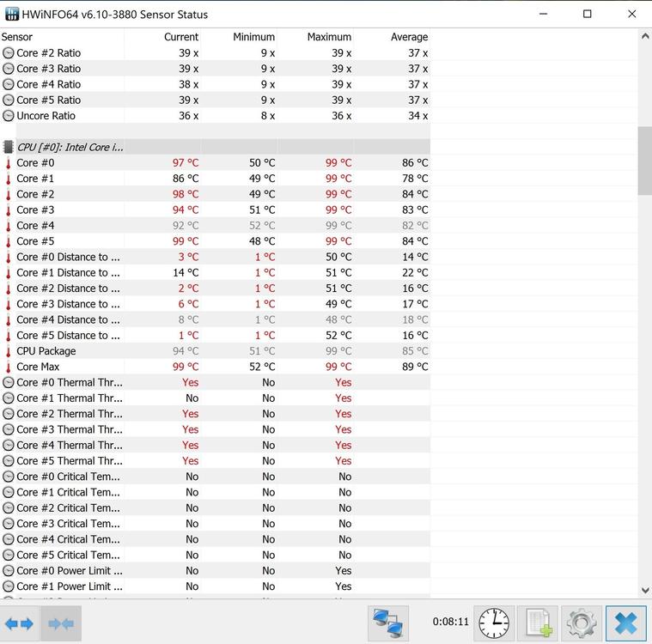
Task: Click the scrollbar up arrow
Action: point(645,36)
